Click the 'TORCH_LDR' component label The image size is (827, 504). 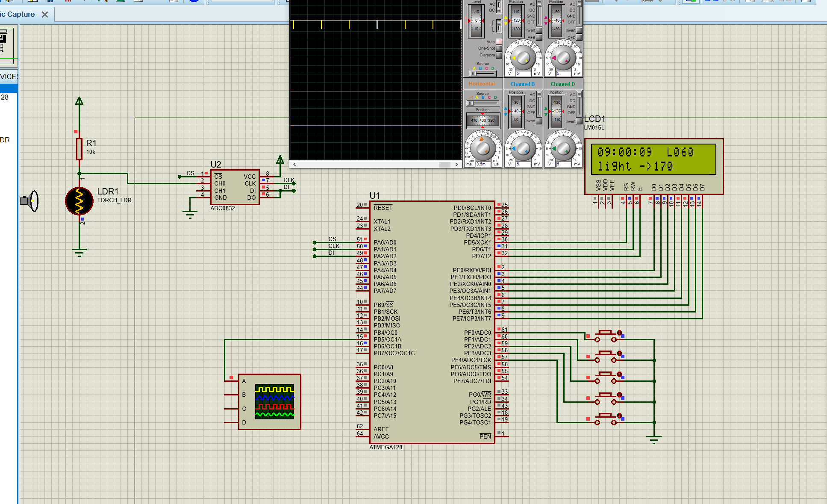click(x=114, y=200)
